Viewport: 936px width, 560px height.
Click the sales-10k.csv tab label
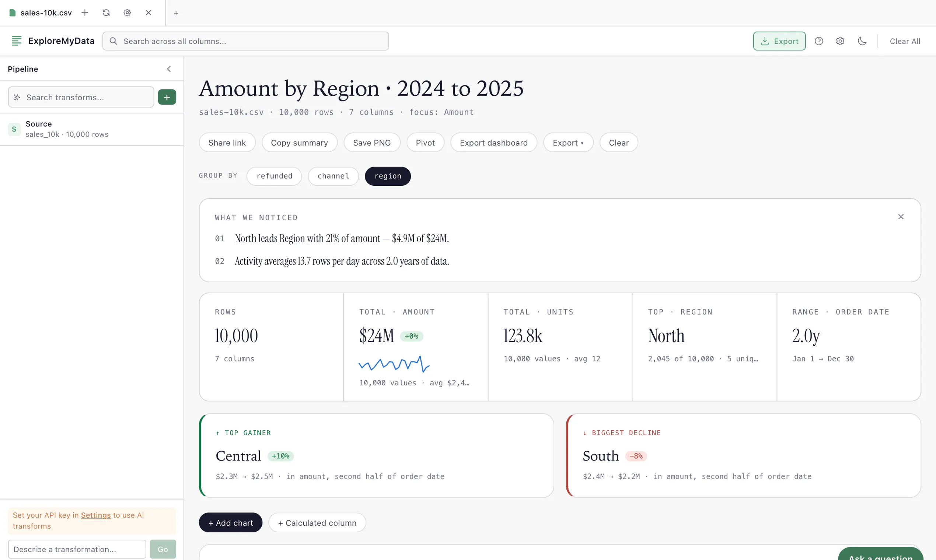46,13
